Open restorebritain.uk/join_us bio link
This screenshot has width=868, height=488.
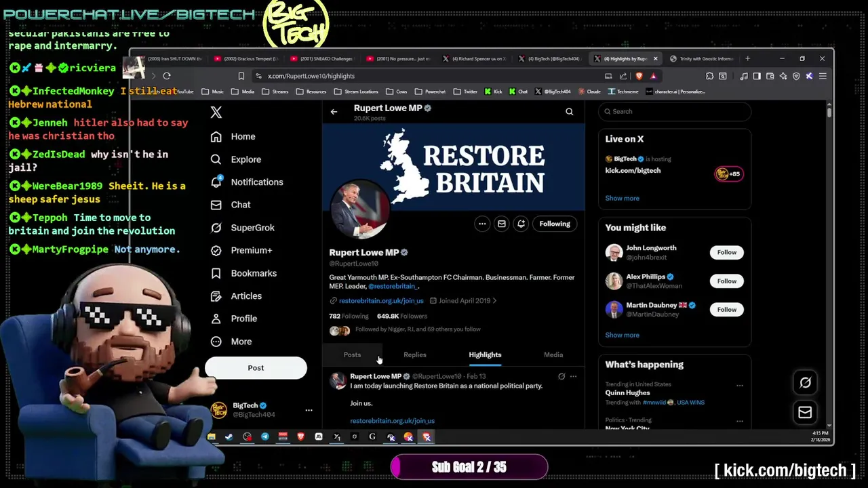coord(381,301)
